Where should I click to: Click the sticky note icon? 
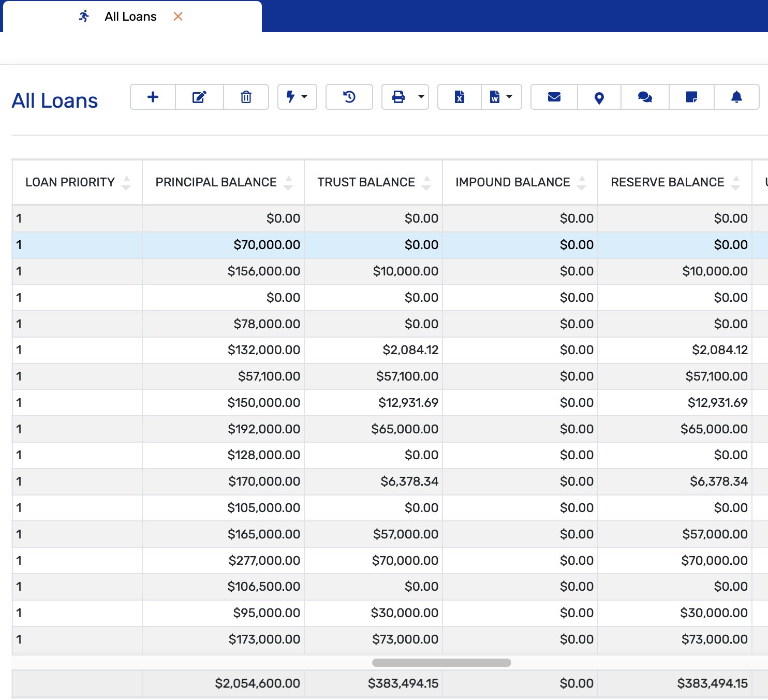point(690,96)
